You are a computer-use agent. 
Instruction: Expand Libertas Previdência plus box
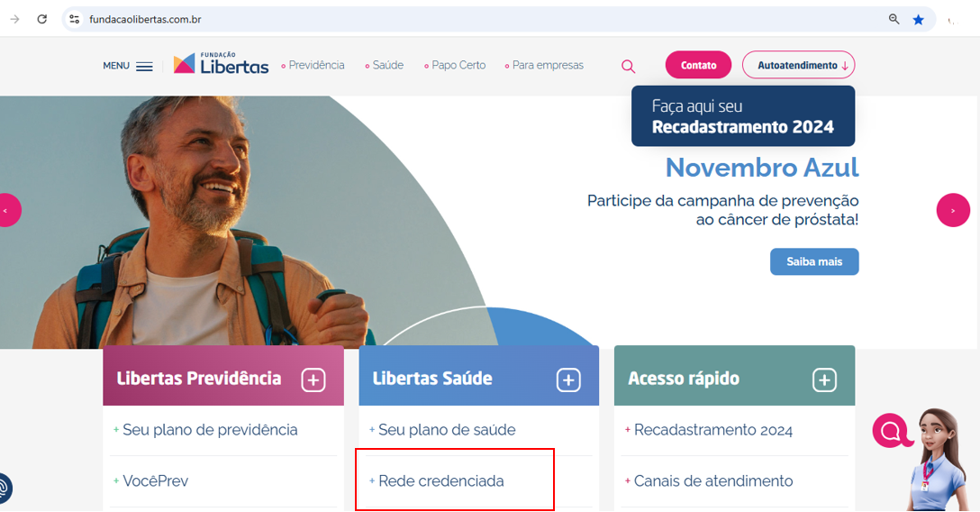point(313,379)
